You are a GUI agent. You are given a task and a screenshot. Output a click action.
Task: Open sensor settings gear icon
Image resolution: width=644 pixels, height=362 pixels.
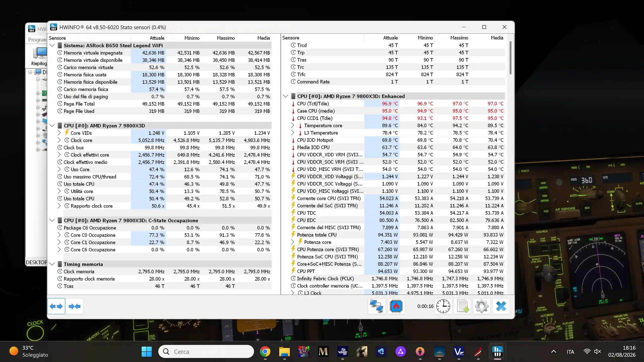click(482, 306)
